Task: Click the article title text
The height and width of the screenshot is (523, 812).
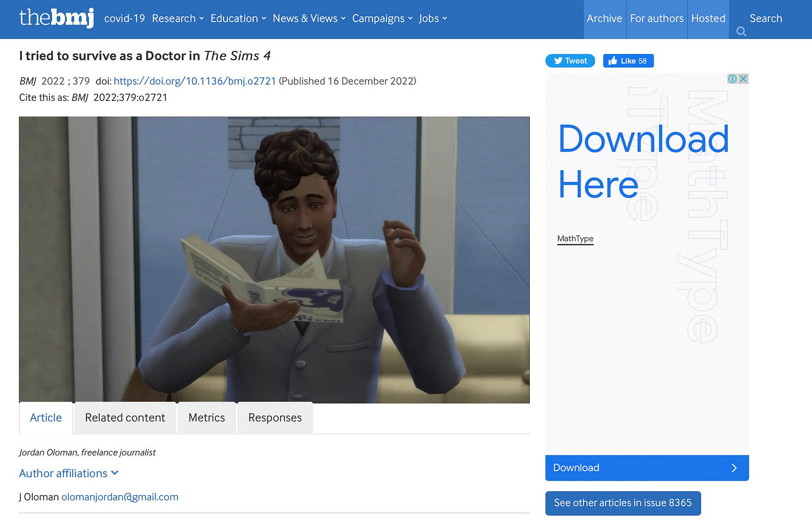Action: click(145, 56)
